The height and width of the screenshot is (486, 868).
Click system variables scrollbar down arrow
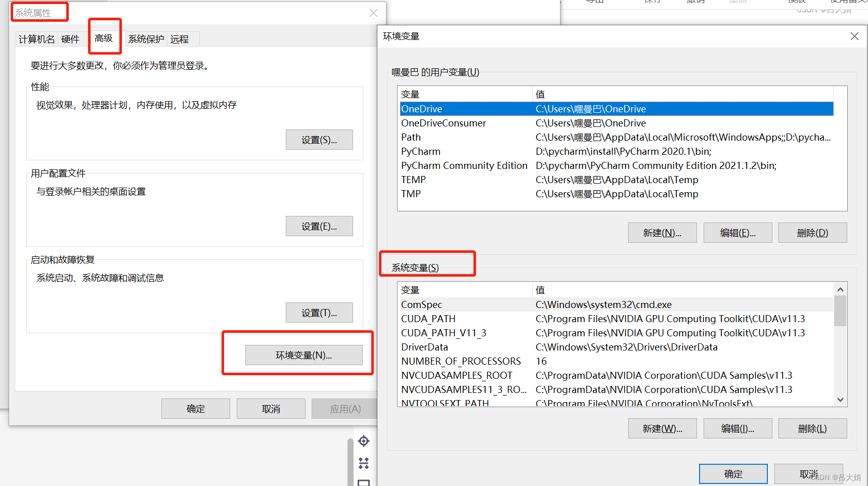click(x=840, y=400)
